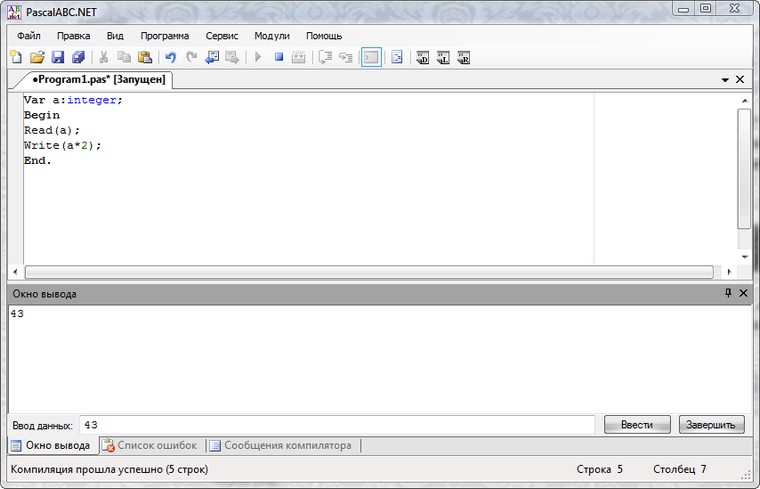Click the horizontal scroll left arrow

16,272
